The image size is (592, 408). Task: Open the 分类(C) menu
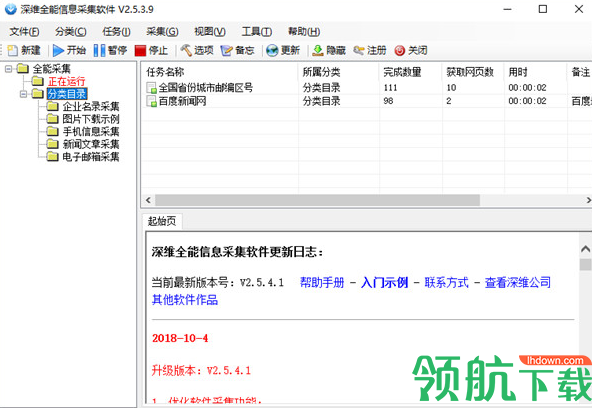[71, 32]
